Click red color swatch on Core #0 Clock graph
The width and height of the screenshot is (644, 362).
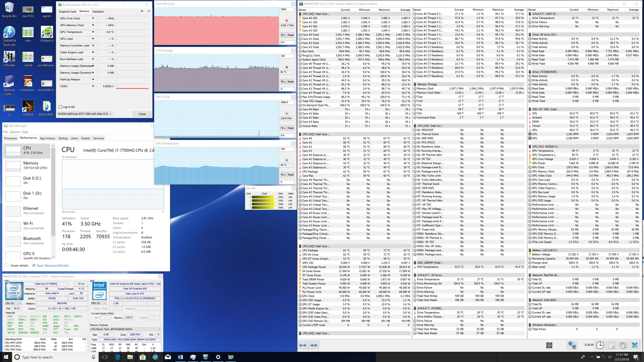click(286, 20)
